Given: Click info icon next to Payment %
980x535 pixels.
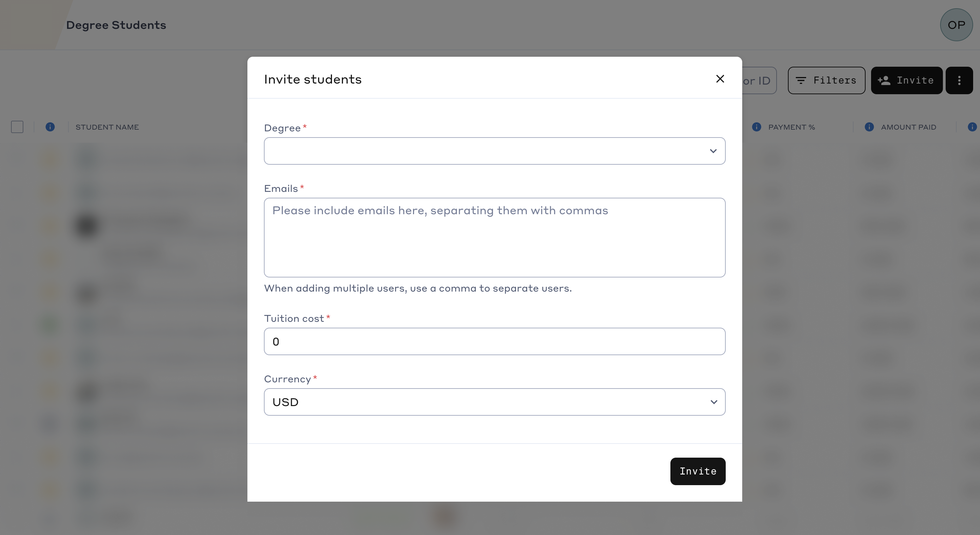Looking at the screenshot, I should (756, 127).
